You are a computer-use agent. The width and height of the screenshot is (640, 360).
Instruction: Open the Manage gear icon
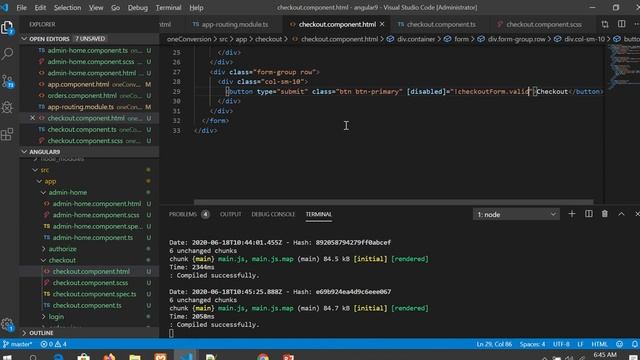click(7, 324)
